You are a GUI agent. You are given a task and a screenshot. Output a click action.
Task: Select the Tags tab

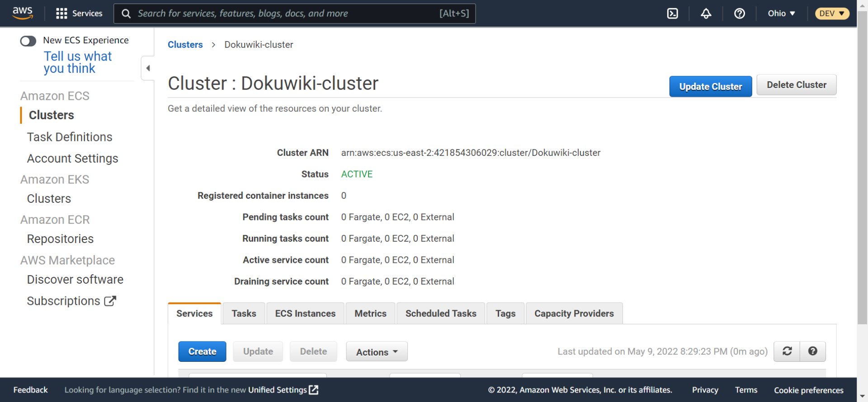pos(505,313)
